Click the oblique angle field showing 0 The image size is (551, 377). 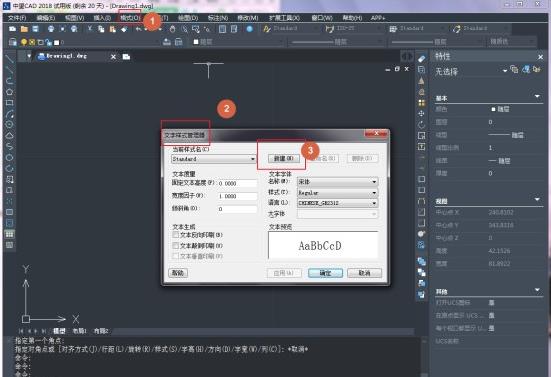coord(237,209)
